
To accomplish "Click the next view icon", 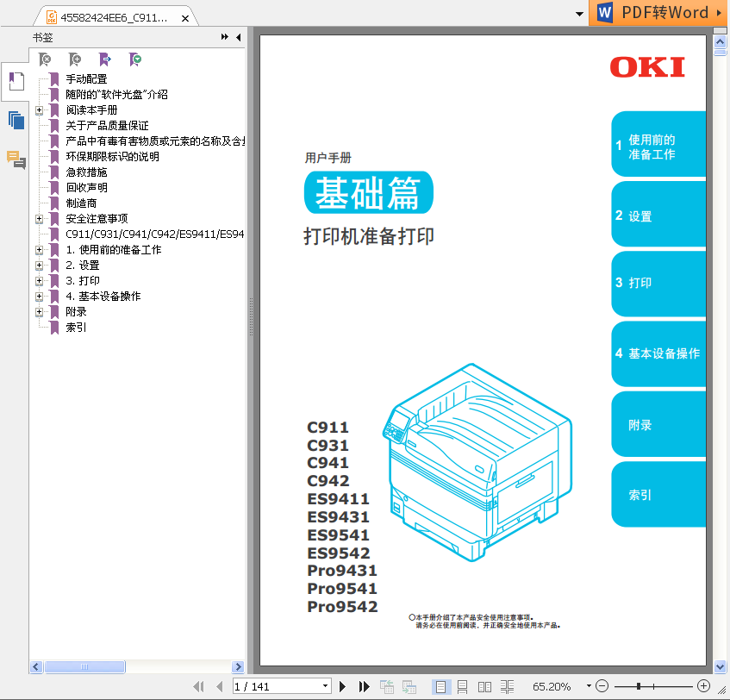I will click(409, 686).
